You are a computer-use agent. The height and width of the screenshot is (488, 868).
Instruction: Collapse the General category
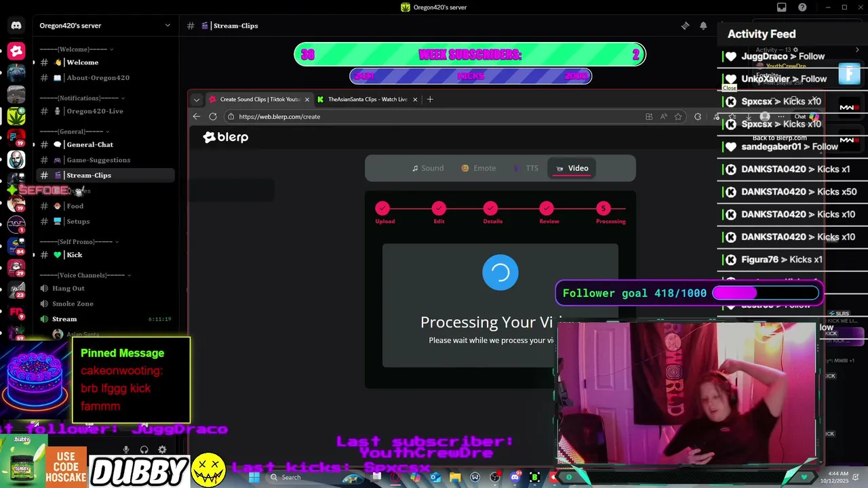75,131
